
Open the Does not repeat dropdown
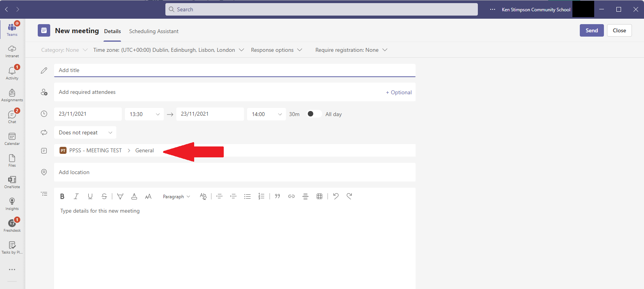[85, 132]
